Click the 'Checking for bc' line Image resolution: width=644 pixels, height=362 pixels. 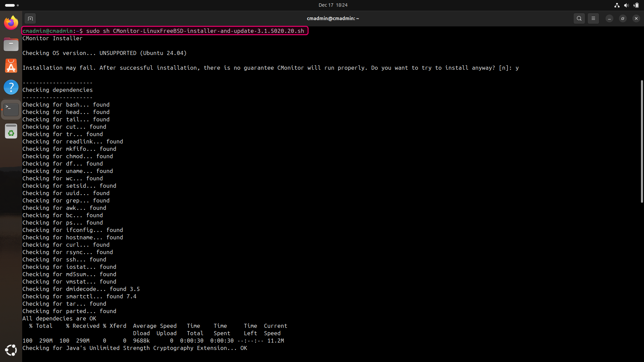[62, 215]
